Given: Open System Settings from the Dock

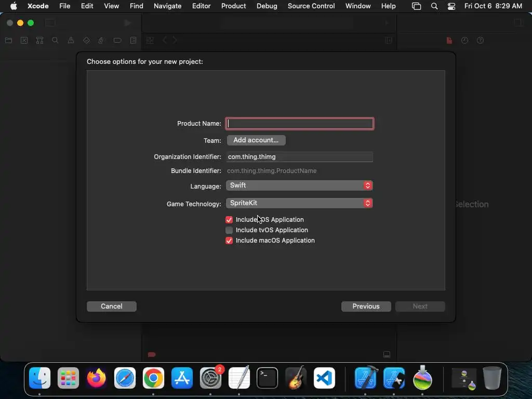Looking at the screenshot, I should point(210,378).
